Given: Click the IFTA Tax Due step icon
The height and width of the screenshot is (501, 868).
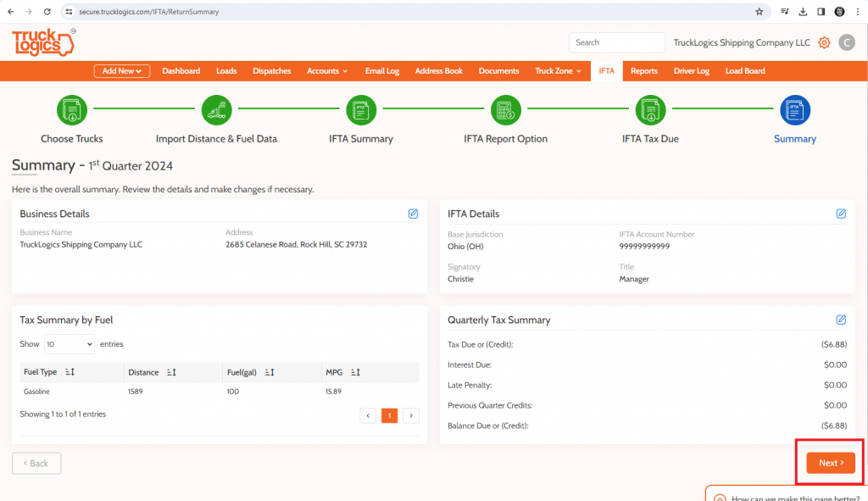Looking at the screenshot, I should [x=650, y=110].
